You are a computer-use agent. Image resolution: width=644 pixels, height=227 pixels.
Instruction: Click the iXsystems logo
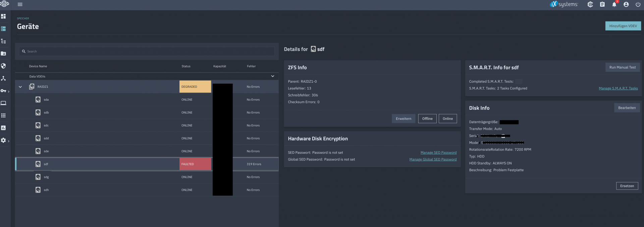tap(564, 4)
